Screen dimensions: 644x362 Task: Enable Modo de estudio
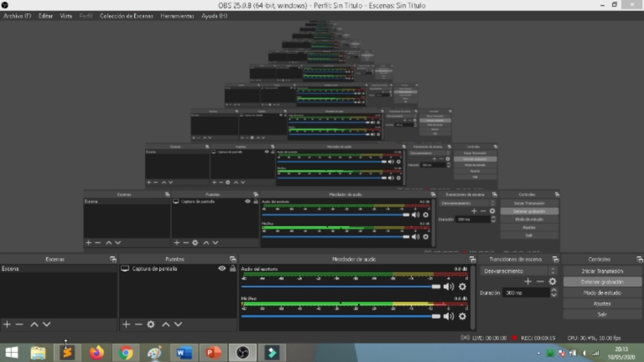[x=602, y=293]
